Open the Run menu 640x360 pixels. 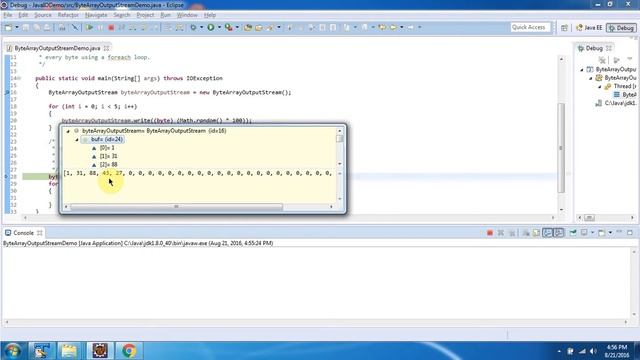165,15
